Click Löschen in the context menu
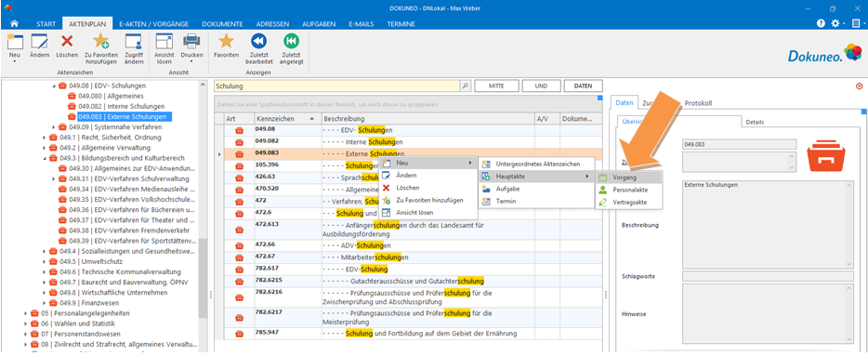This screenshot has width=868, height=356. (427, 188)
